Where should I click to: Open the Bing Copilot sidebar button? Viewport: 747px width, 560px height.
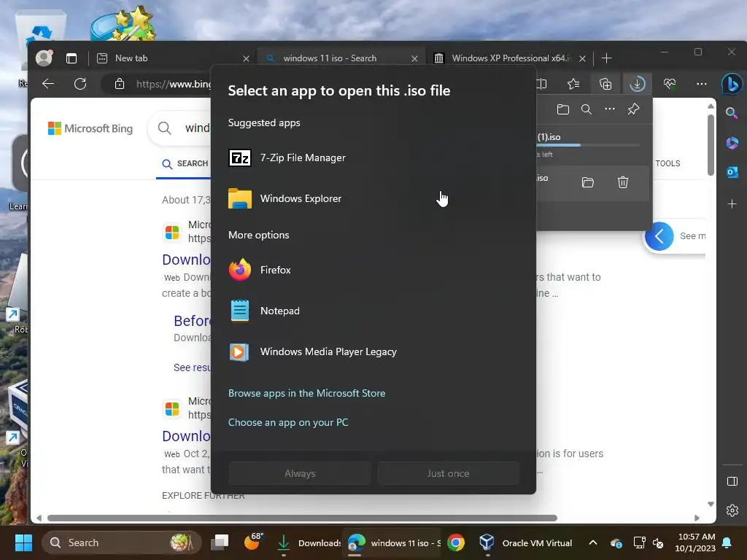pyautogui.click(x=732, y=85)
